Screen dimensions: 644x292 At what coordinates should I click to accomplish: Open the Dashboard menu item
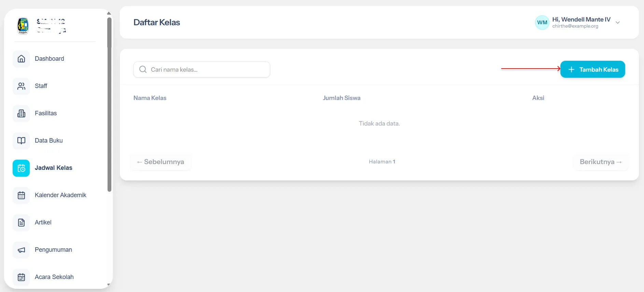49,59
